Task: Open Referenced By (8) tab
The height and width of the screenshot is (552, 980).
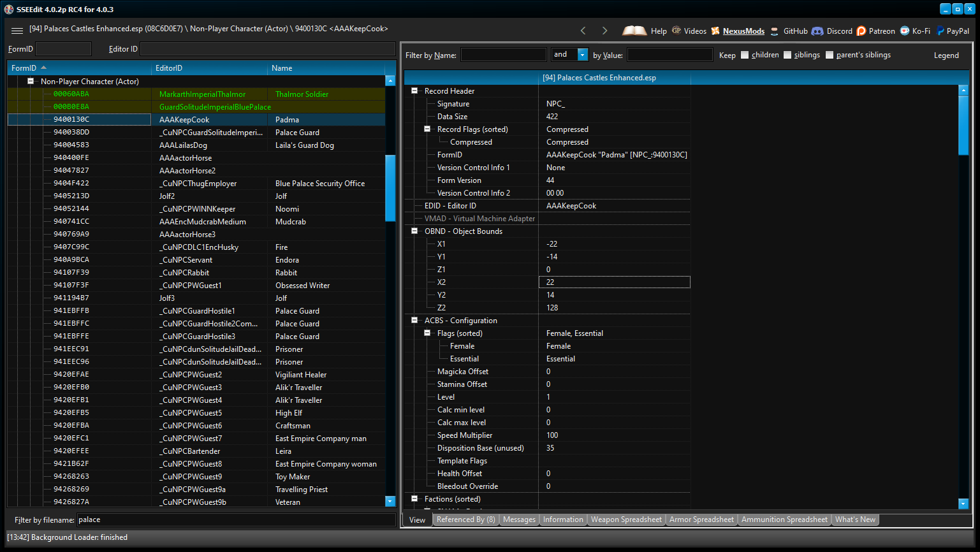Action: click(465, 519)
